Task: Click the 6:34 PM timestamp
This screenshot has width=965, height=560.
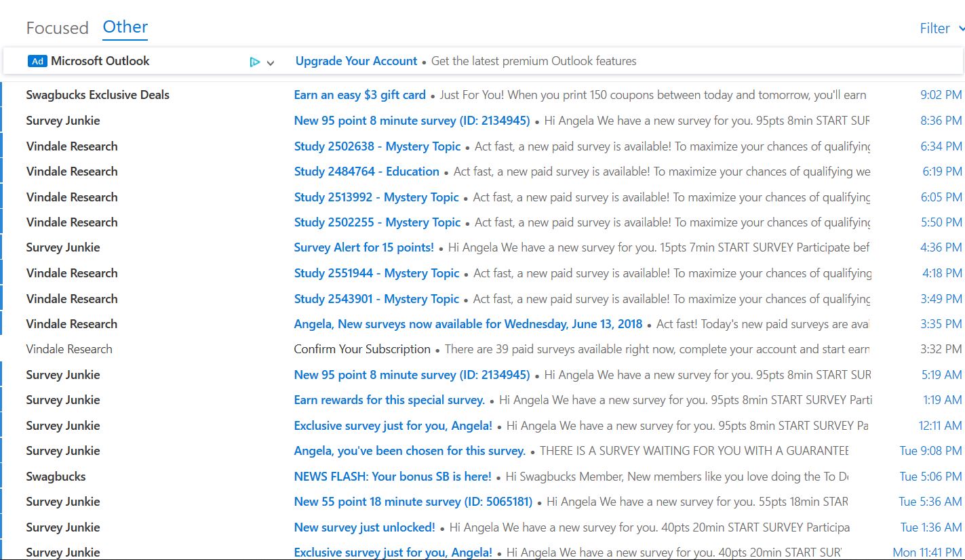Action: (941, 146)
